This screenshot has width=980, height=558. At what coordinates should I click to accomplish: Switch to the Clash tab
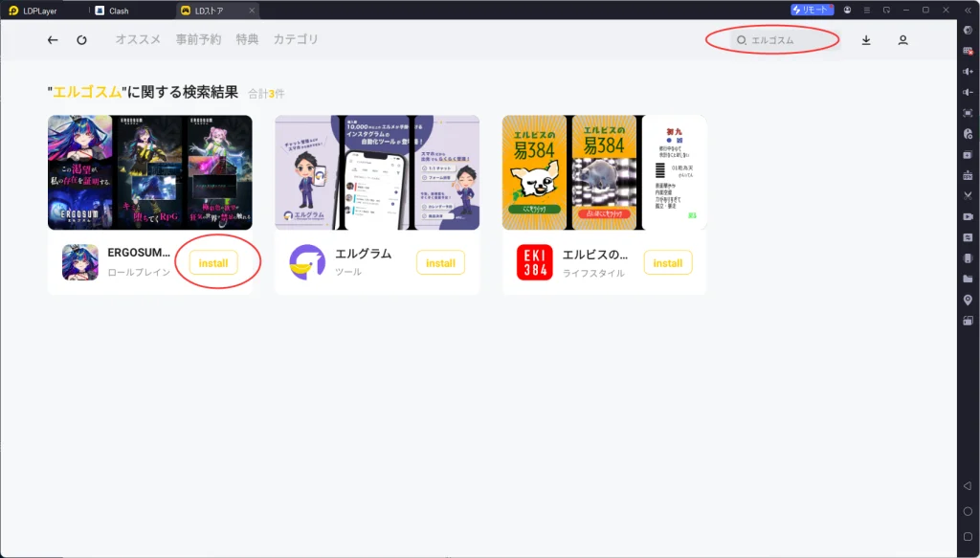[111, 11]
